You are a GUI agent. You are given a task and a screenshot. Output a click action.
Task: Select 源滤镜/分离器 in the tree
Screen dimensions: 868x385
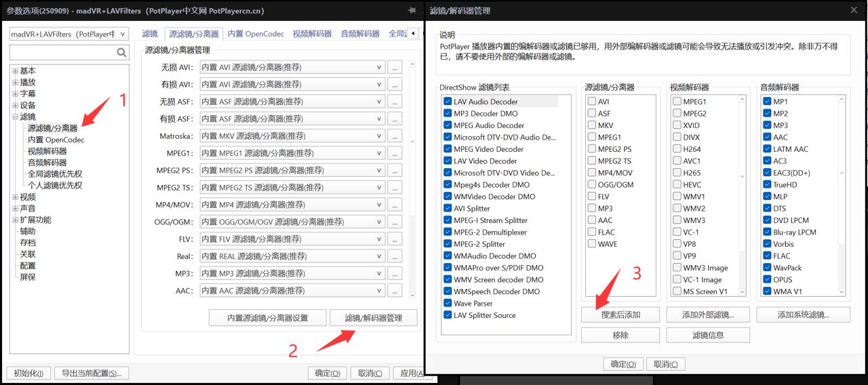pyautogui.click(x=52, y=128)
